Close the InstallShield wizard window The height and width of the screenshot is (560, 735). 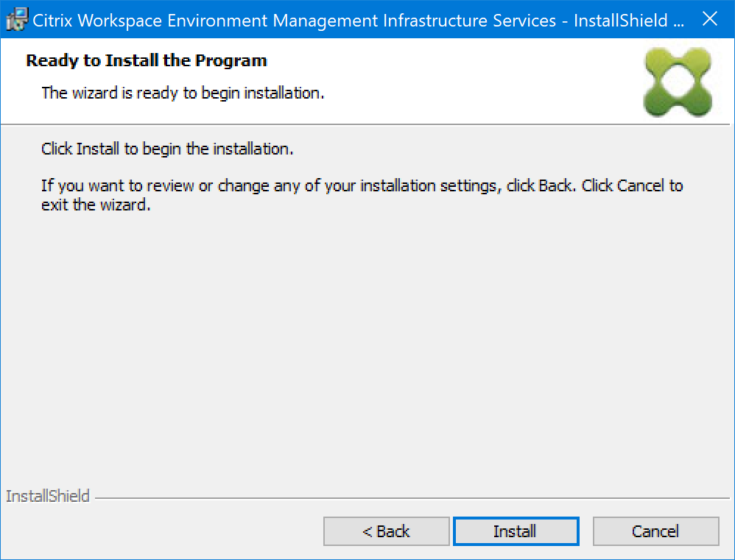coord(710,20)
